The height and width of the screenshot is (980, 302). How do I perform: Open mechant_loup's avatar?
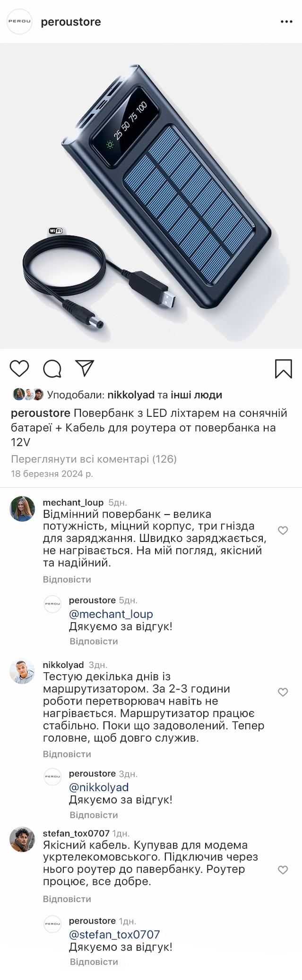22,509
